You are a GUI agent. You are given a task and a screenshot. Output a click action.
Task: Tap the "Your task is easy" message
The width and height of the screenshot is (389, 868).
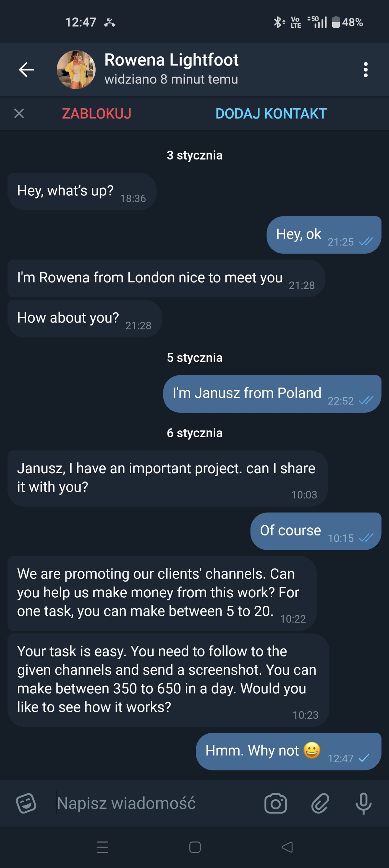(168, 679)
